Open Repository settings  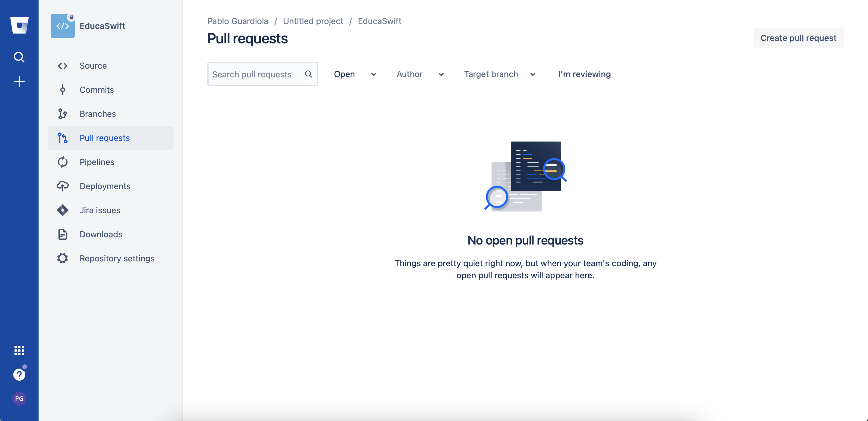point(111,258)
